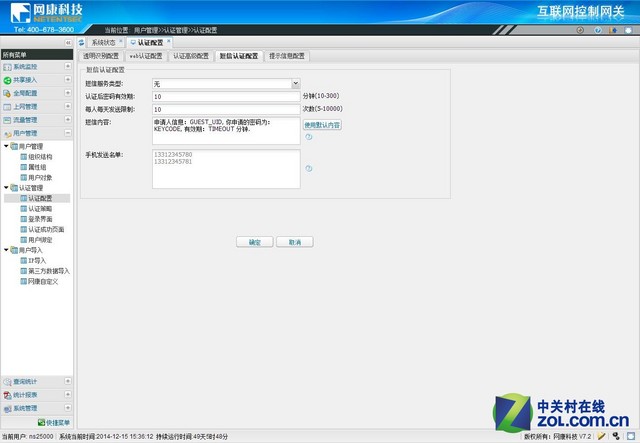Viewport: 640px width, 443px height.
Task: Open 共享接入 menu section
Action: pyautogui.click(x=25, y=80)
